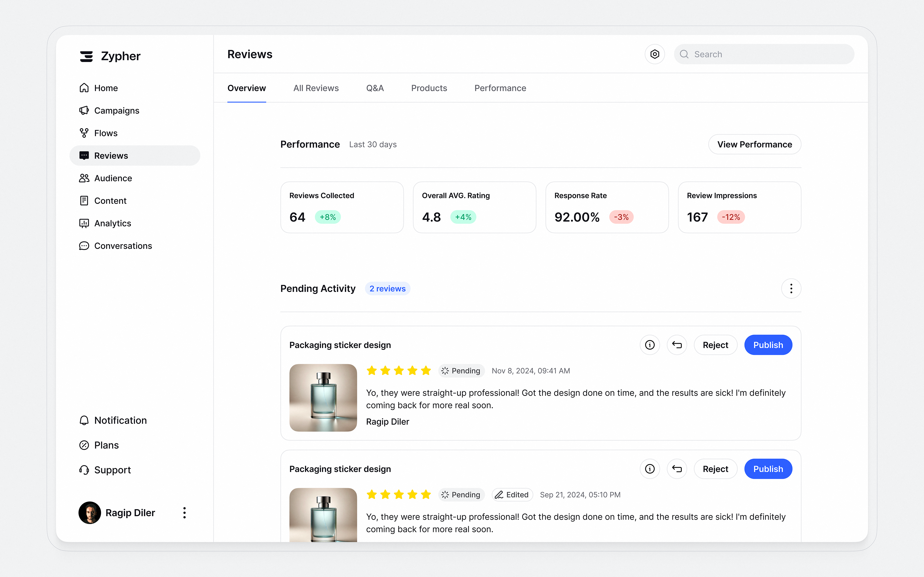Screen dimensions: 924x577
Task: Open the Products tab
Action: (x=429, y=88)
